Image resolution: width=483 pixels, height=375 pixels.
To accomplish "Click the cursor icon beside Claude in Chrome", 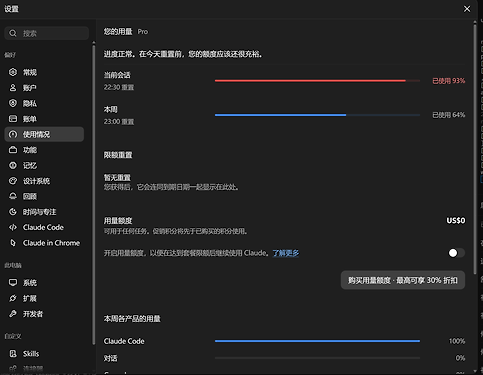I will tap(13, 243).
